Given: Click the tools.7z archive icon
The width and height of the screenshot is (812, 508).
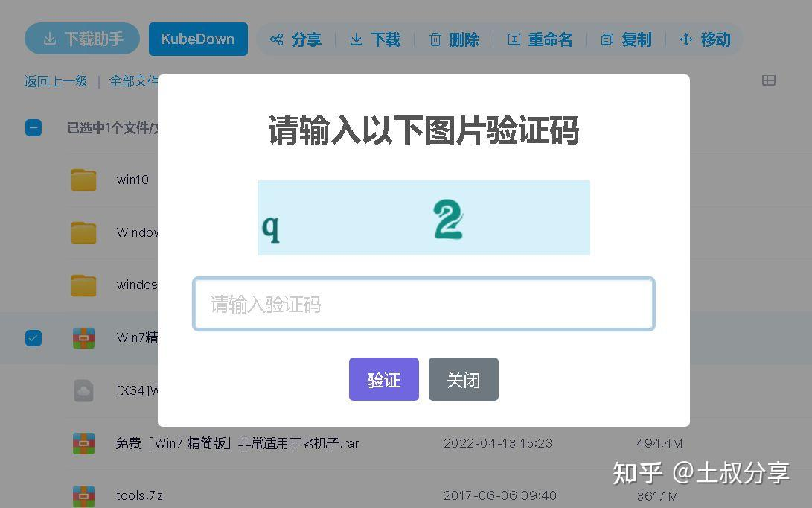Looking at the screenshot, I should click(x=83, y=495).
